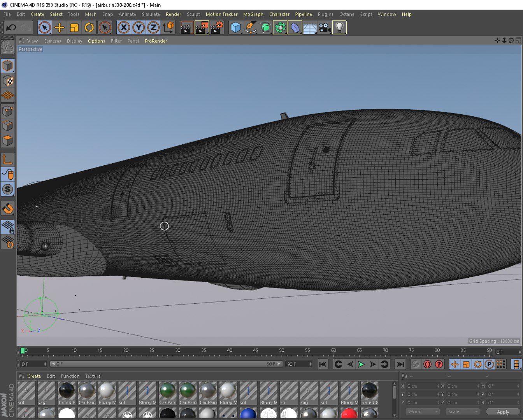Select the Spline Pen tool
Viewport: 523px width, 420px height.
tap(251, 27)
